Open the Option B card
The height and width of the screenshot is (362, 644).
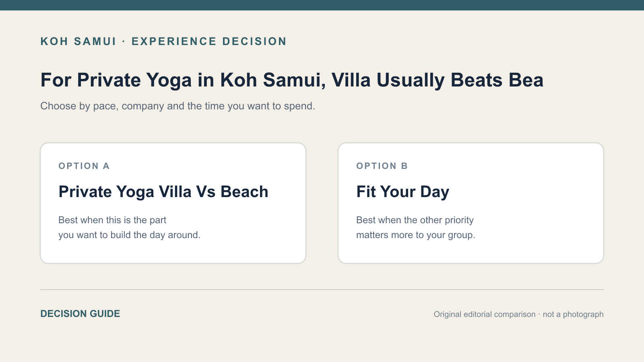[x=471, y=203]
